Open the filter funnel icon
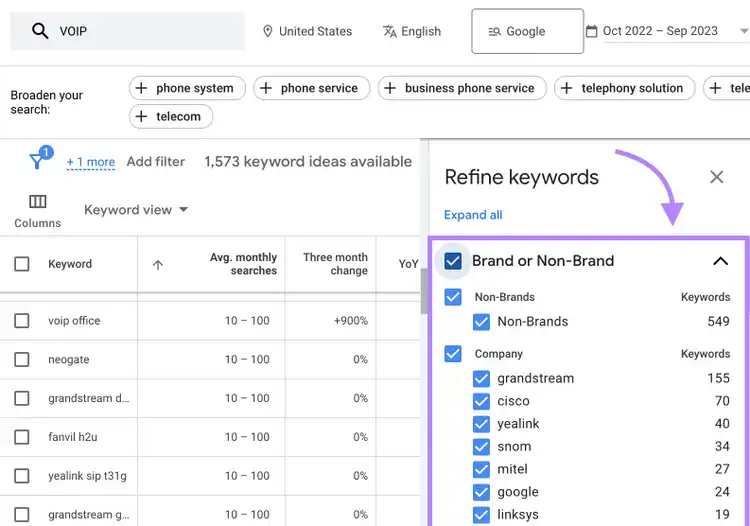 (x=37, y=161)
